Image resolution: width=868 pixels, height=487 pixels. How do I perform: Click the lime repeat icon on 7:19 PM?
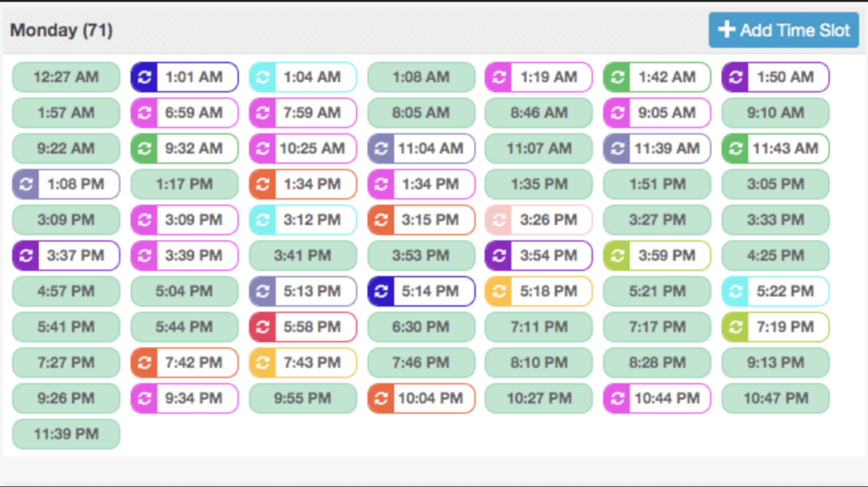coord(735,327)
